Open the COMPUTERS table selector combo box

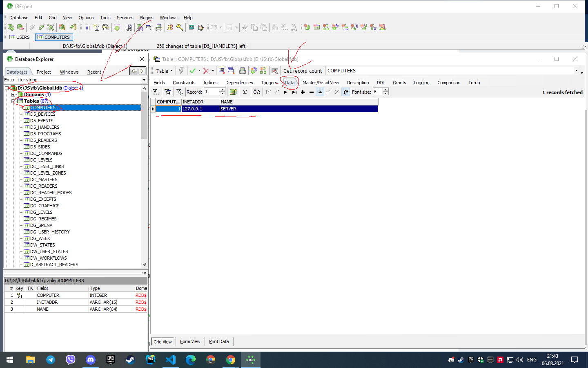(452, 71)
